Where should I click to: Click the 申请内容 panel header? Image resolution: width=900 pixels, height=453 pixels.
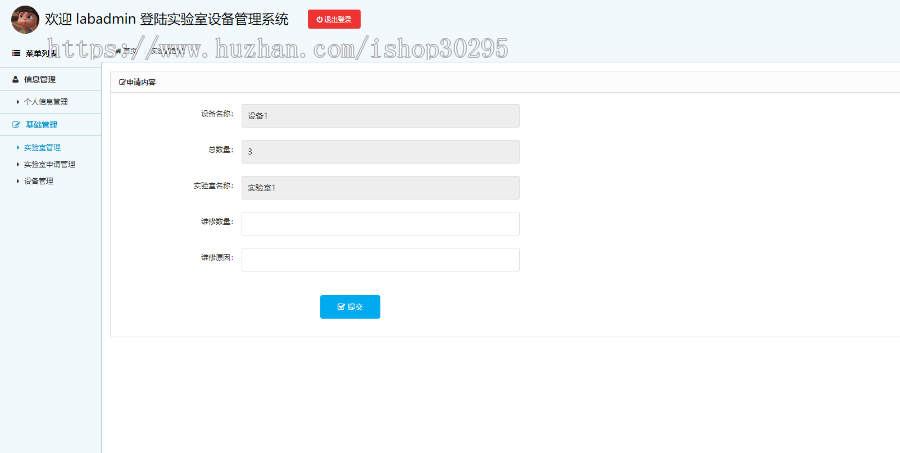point(505,82)
